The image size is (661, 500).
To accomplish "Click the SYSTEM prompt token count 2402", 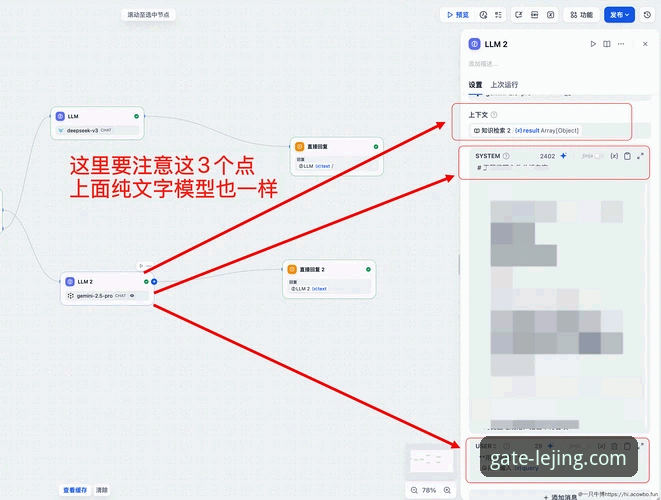I will coord(547,156).
